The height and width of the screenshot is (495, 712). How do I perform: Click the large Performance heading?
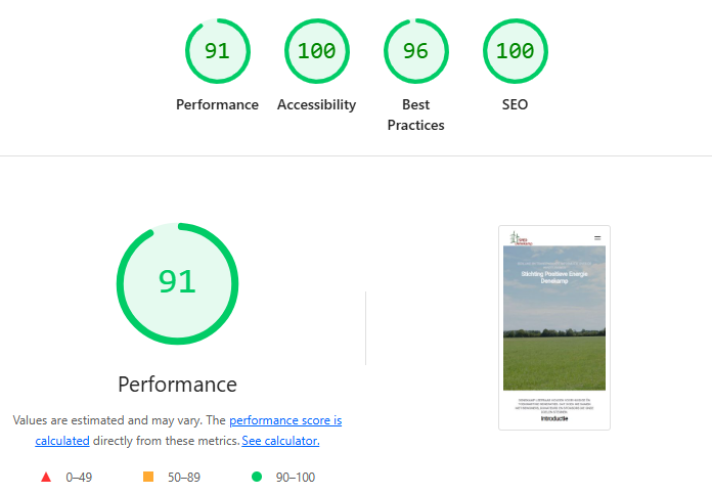click(x=177, y=384)
